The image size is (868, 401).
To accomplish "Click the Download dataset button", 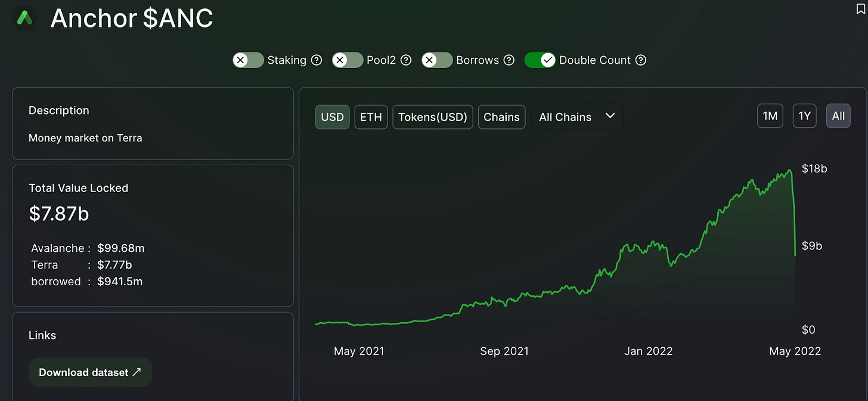I will pos(90,372).
